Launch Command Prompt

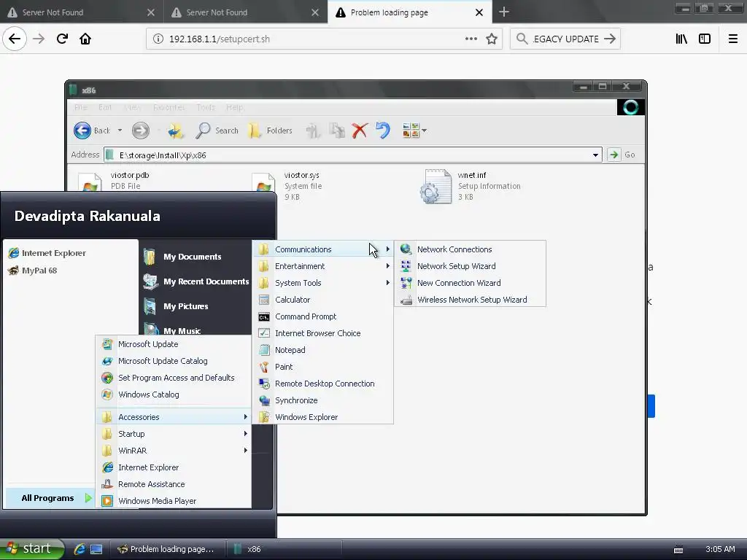pos(323,316)
